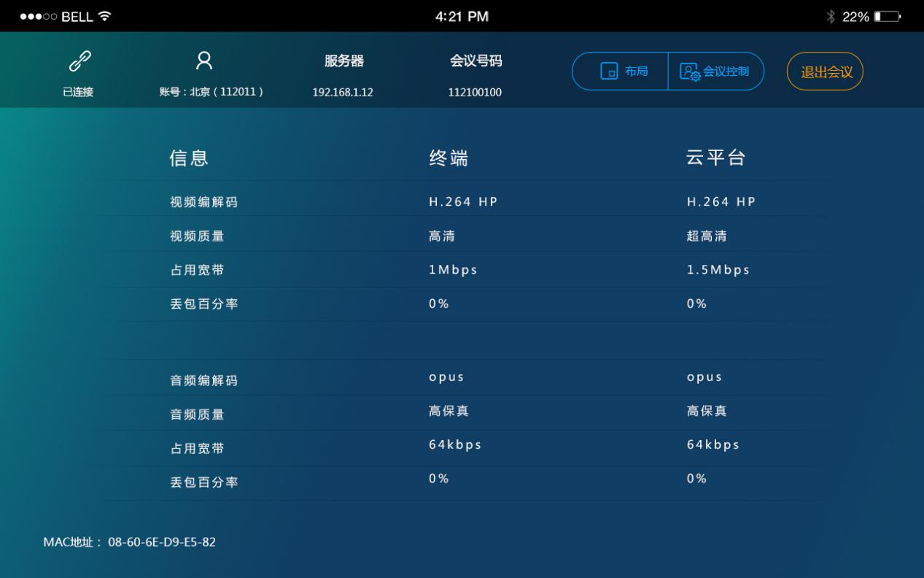Tap the Wi-Fi signal icon
The image size is (924, 578).
point(105,16)
